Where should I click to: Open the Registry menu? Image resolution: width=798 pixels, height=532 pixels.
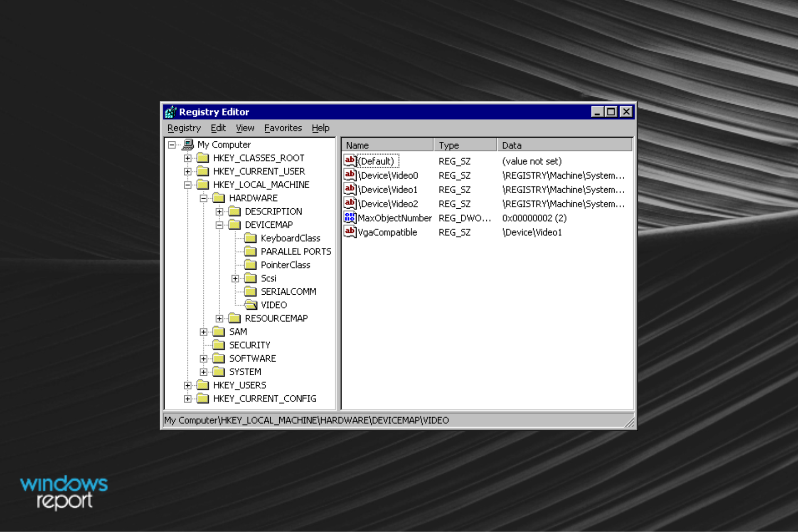click(184, 128)
